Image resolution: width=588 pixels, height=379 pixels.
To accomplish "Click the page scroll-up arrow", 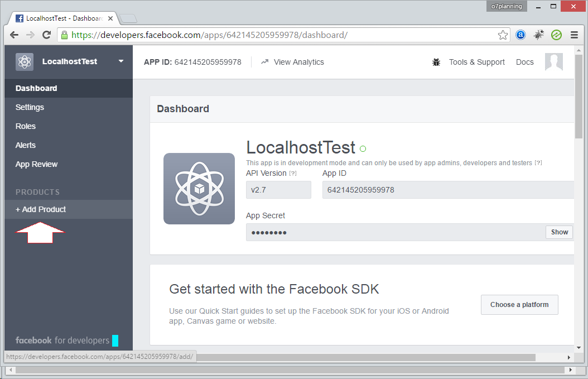I will (579, 50).
